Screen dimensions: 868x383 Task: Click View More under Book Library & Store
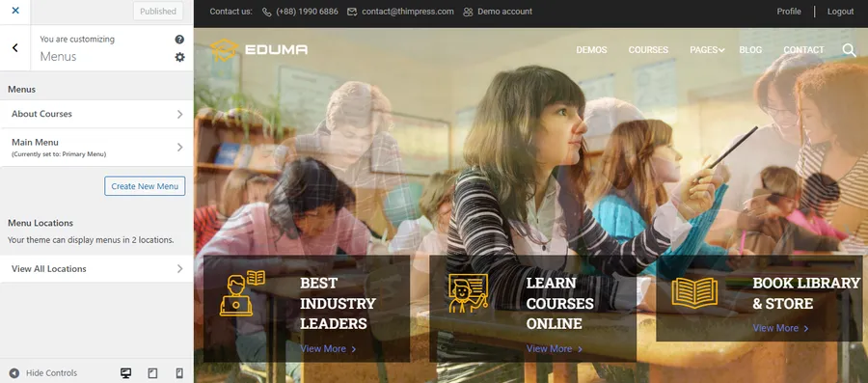coord(780,328)
